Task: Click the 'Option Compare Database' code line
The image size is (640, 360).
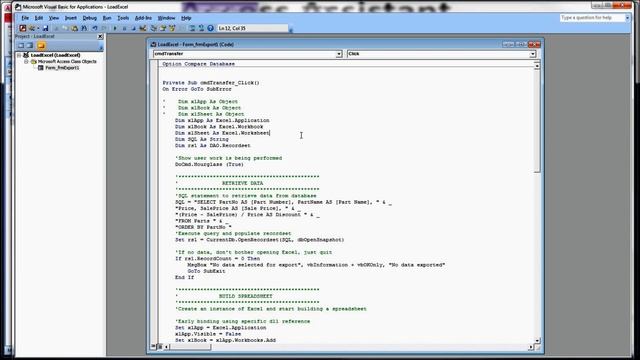Action: pyautogui.click(x=198, y=64)
